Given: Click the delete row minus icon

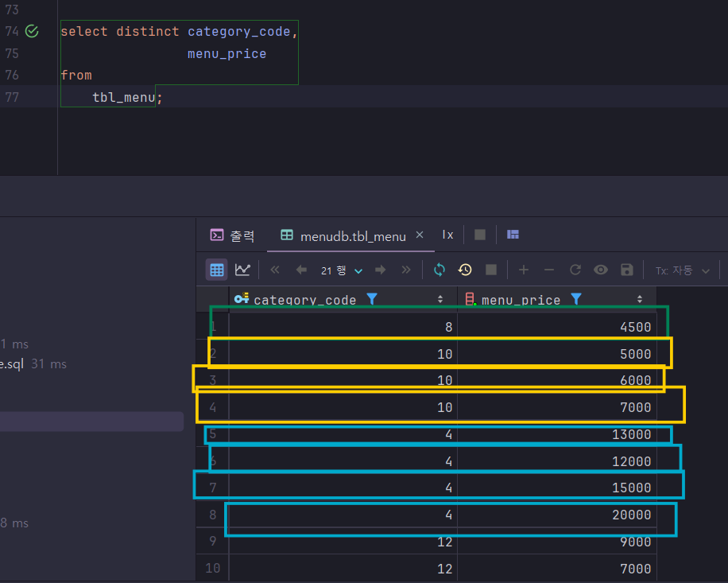Looking at the screenshot, I should click(x=549, y=270).
